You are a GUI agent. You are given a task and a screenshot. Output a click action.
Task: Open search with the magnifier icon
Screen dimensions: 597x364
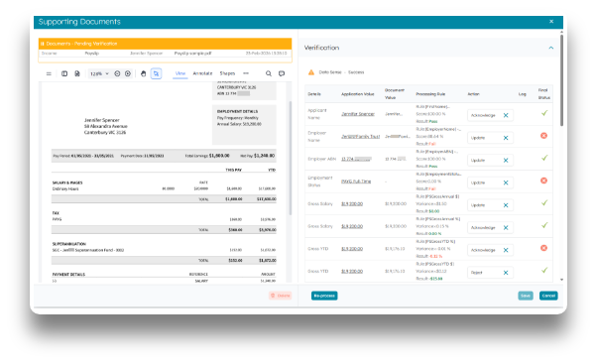269,73
